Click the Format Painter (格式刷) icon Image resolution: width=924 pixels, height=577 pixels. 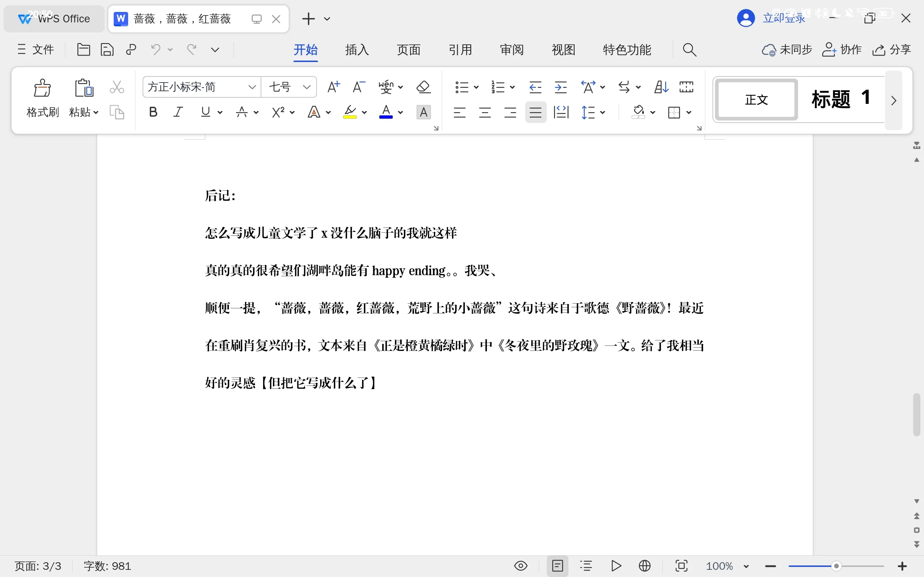point(42,89)
